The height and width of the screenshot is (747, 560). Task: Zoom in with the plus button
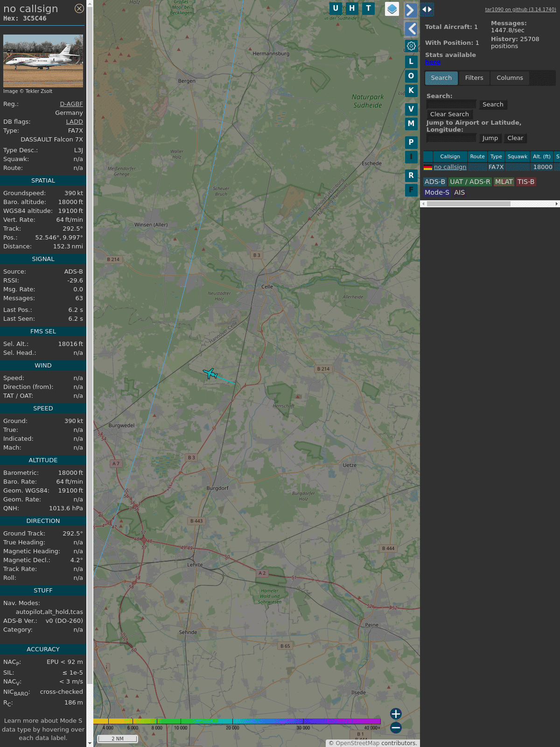click(396, 714)
